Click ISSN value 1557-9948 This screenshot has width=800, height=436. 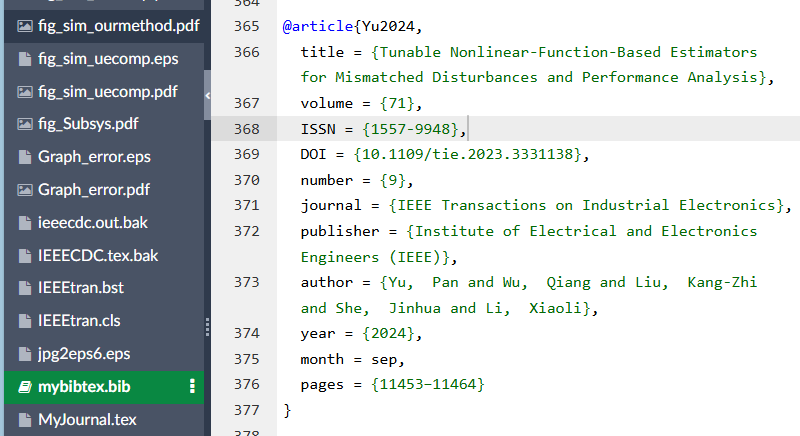click(x=410, y=130)
